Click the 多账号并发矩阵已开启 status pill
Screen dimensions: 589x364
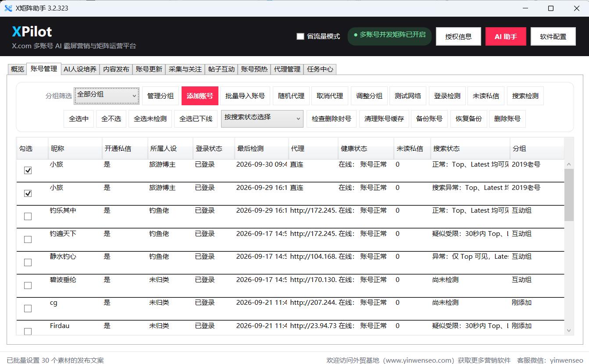click(x=389, y=36)
